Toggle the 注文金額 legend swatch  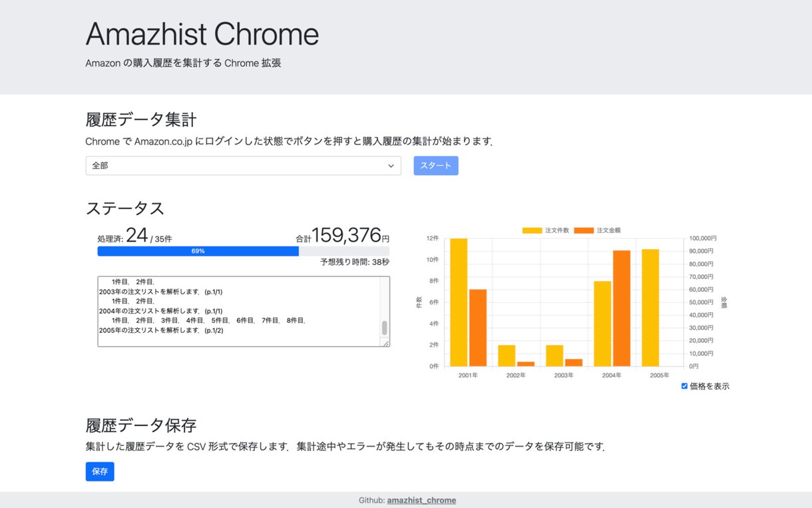(584, 230)
